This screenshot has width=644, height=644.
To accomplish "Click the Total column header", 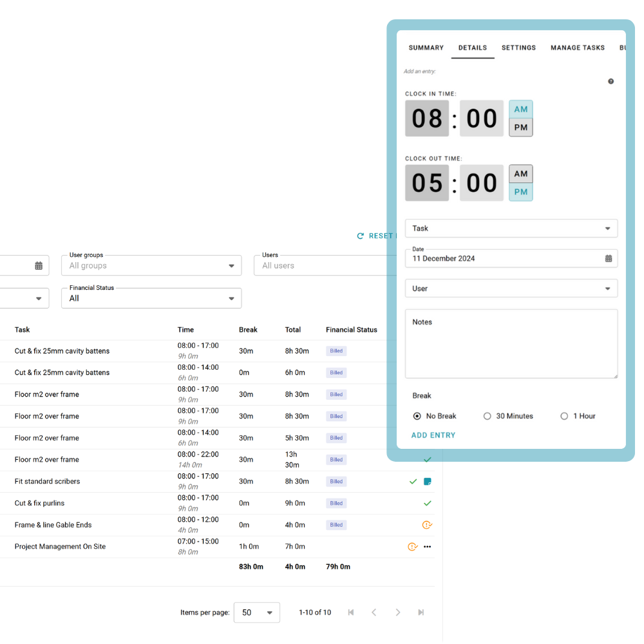I will tap(293, 330).
